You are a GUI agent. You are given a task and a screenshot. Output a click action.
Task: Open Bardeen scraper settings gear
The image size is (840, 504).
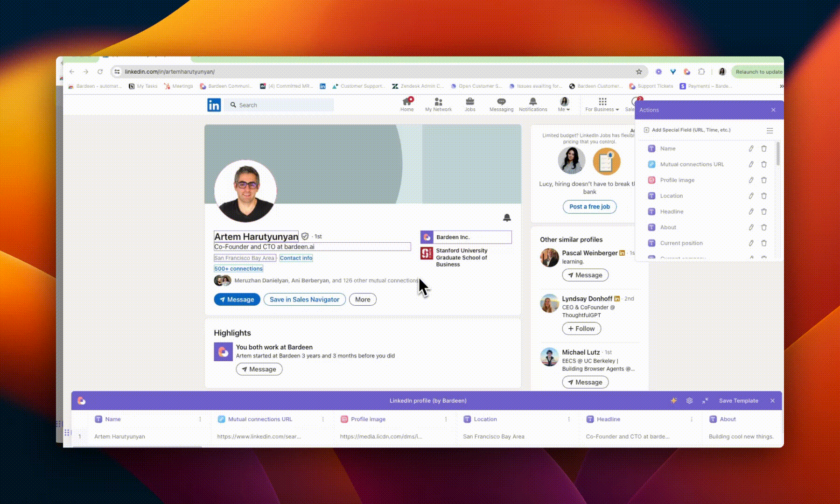689,400
